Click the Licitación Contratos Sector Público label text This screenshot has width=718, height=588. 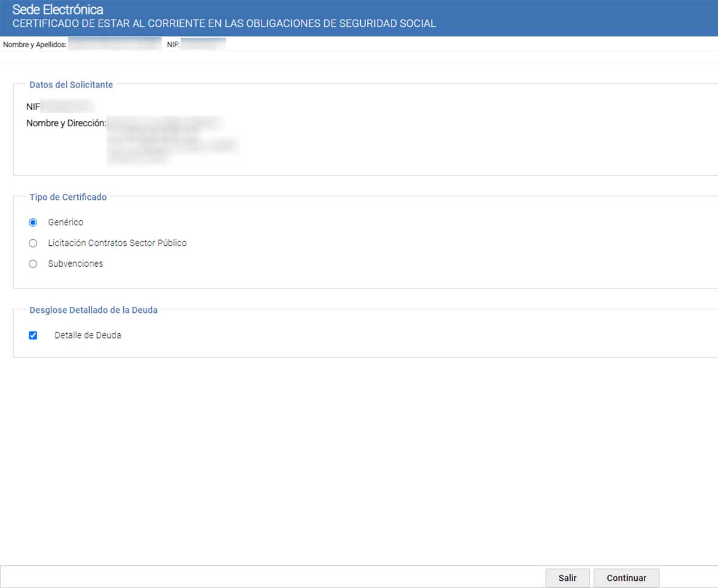(x=117, y=243)
